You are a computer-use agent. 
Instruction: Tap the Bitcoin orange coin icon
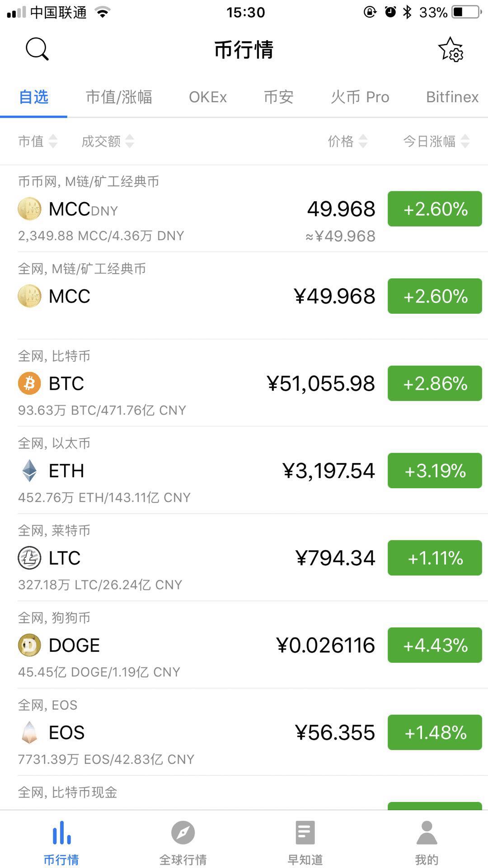pyautogui.click(x=29, y=383)
